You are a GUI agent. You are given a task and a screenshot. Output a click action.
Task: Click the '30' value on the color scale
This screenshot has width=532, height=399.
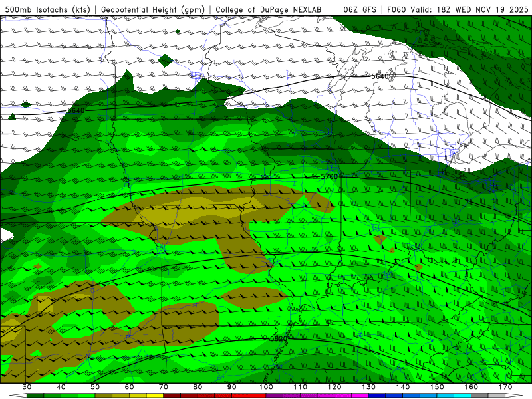(x=27, y=387)
